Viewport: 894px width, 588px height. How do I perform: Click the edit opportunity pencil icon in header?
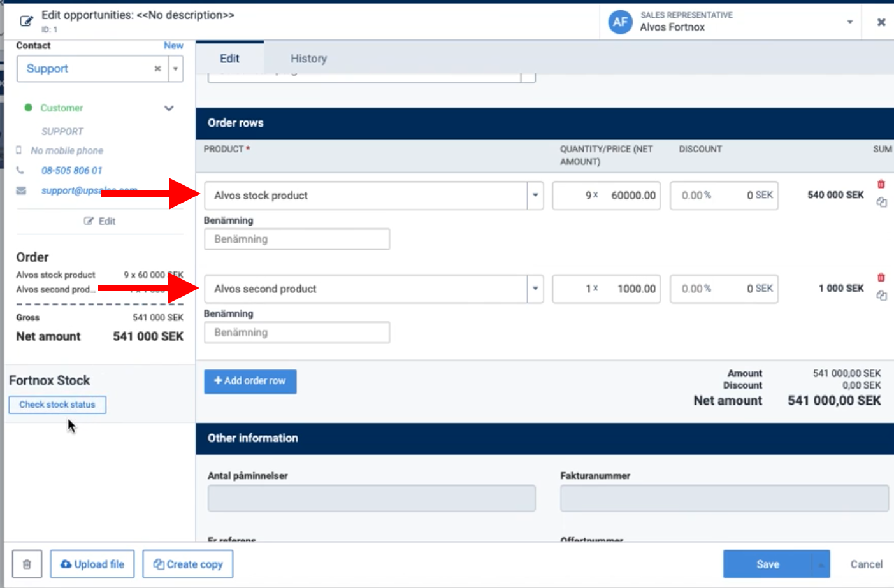click(26, 21)
